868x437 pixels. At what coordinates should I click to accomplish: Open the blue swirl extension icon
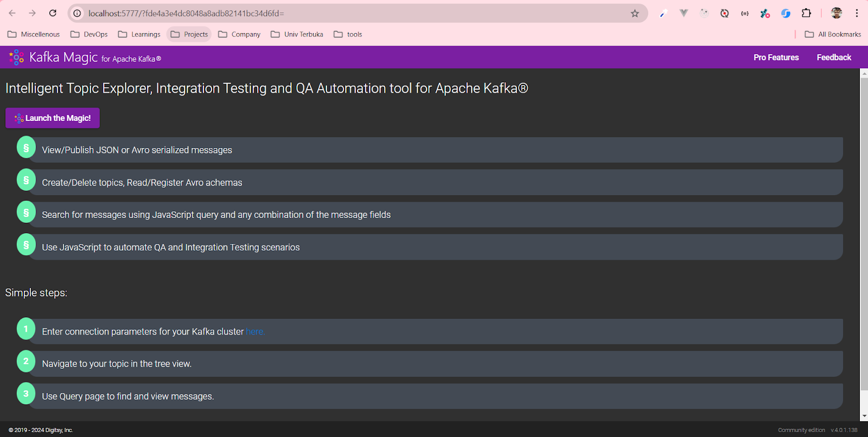tap(786, 13)
